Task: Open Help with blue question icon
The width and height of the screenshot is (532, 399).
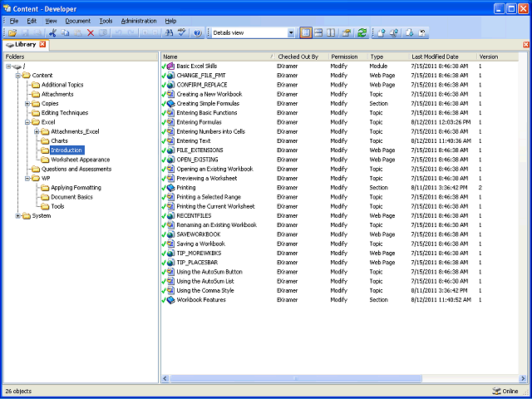Action: pos(198,33)
